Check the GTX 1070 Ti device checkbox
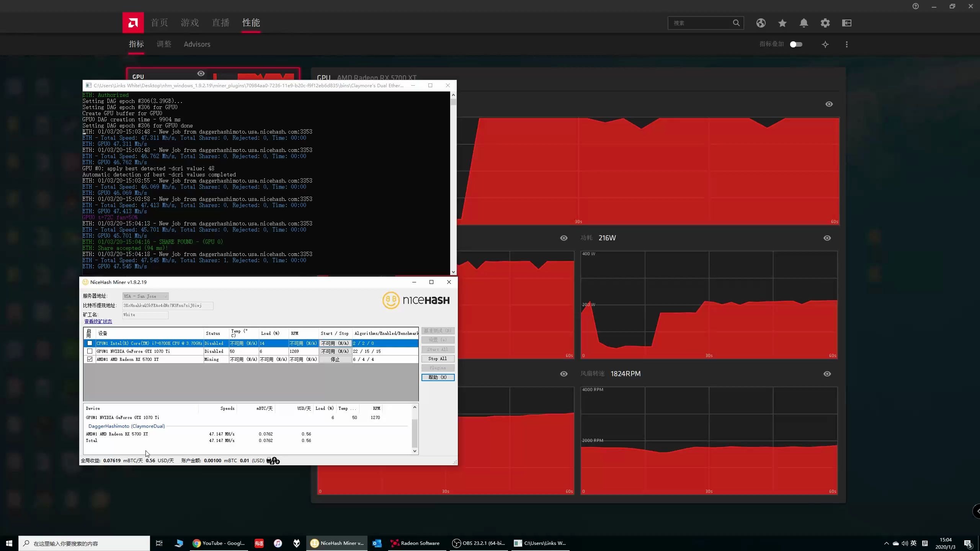Viewport: 980px width, 551px height. tap(90, 351)
